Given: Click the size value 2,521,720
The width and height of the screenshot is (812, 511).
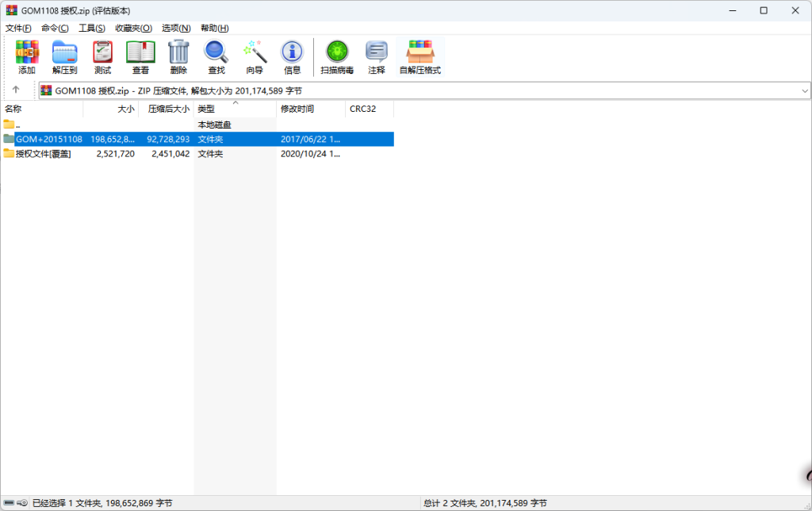Looking at the screenshot, I should [116, 154].
